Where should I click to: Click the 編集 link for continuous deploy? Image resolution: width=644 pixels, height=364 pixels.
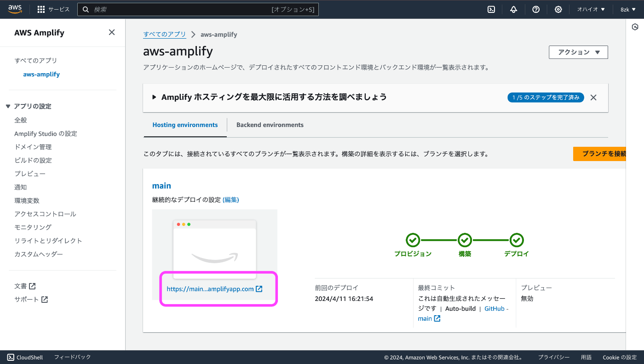(231, 200)
